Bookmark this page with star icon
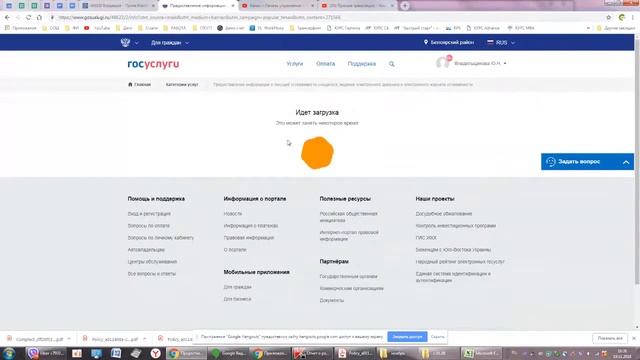This screenshot has width=640, height=360. (x=609, y=17)
